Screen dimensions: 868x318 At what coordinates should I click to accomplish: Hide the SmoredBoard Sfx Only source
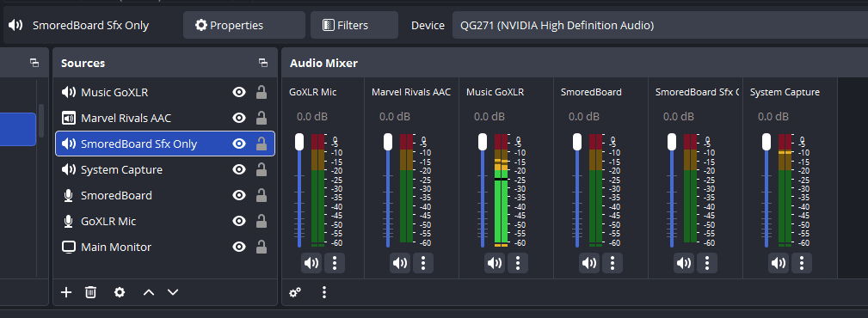239,144
